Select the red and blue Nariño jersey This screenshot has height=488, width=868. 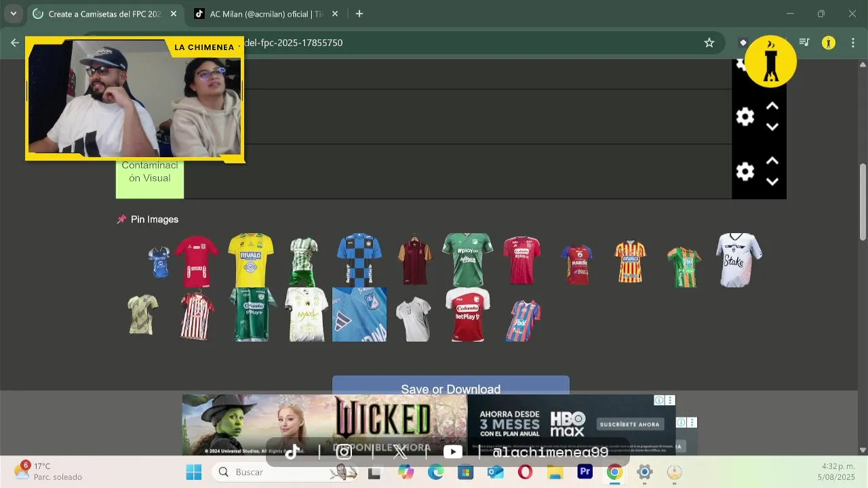(577, 264)
